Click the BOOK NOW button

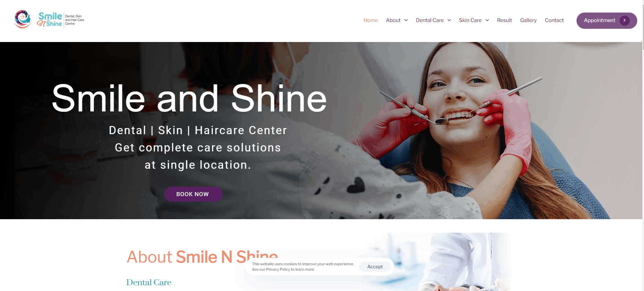click(x=193, y=194)
